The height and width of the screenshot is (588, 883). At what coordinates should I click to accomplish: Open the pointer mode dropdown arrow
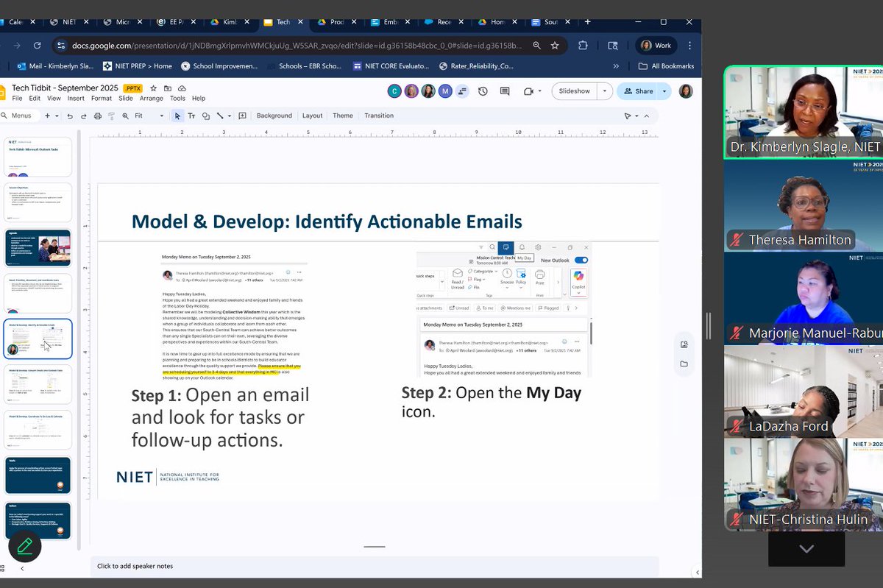pos(637,116)
